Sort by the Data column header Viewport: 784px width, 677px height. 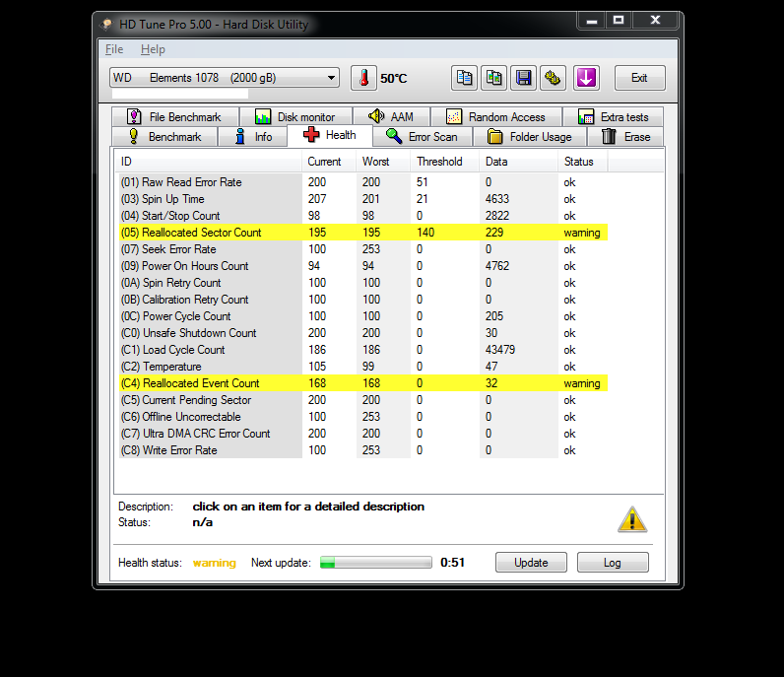518,162
